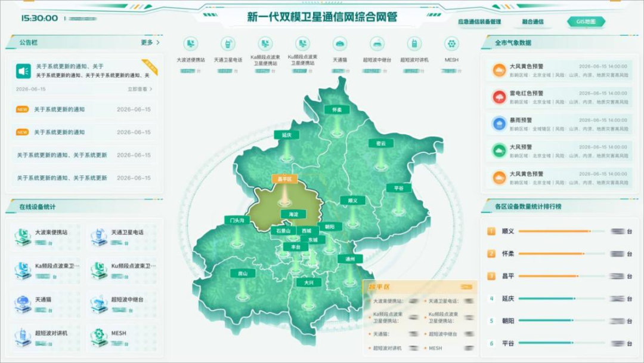Viewport: 644px width, 363px height.
Task: Select 顺义 district label on map
Action: [353, 201]
